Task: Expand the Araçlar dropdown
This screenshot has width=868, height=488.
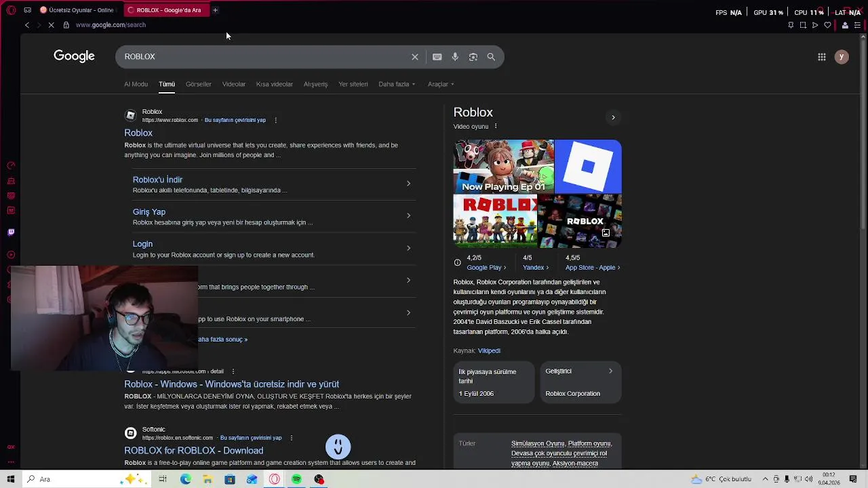Action: (x=441, y=84)
